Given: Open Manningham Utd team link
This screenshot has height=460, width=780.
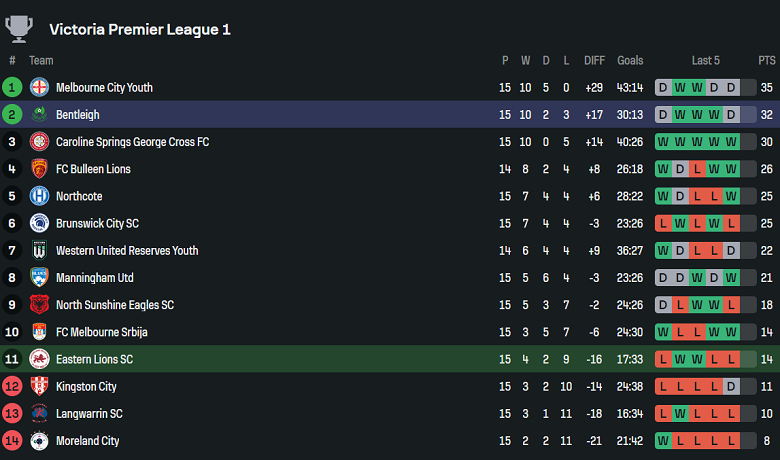Looking at the screenshot, I should point(94,278).
